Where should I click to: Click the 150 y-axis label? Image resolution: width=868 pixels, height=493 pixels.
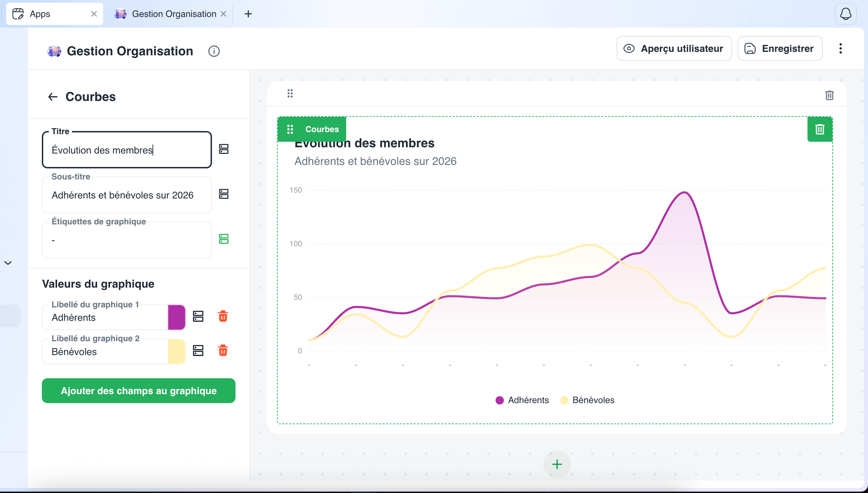[296, 190]
